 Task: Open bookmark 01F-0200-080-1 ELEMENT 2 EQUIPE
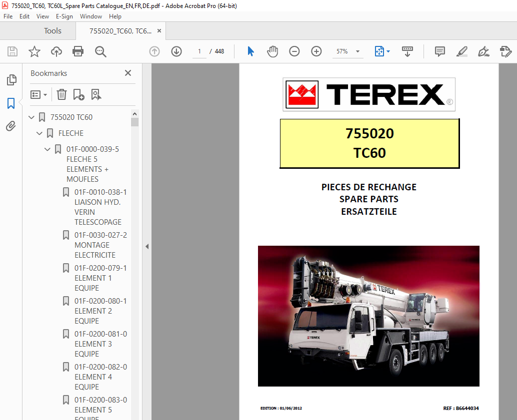tap(100, 311)
